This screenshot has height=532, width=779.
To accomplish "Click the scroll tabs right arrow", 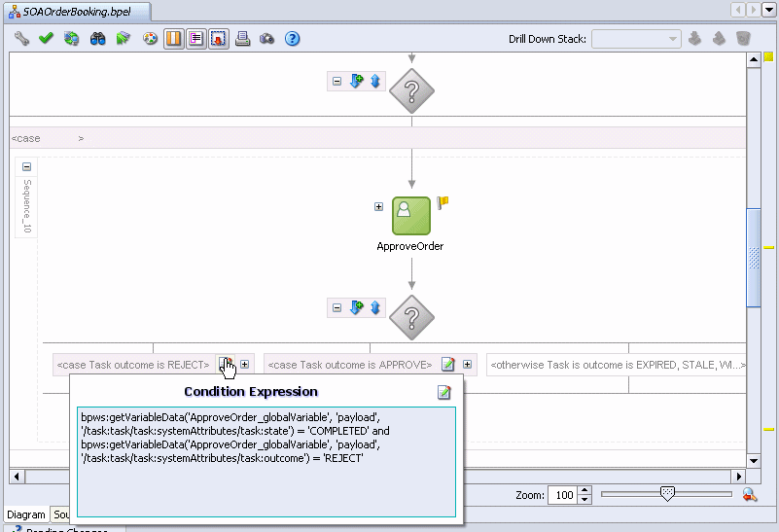I will (x=754, y=10).
